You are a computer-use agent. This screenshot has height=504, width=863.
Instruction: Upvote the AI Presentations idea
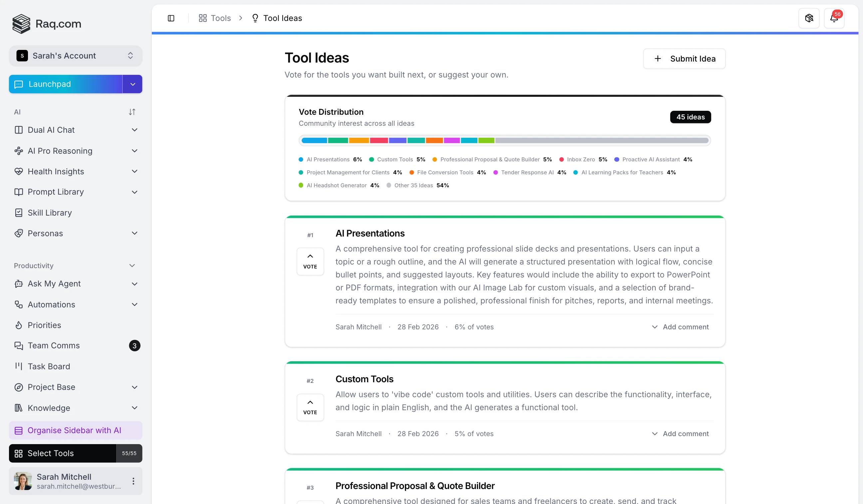(310, 261)
